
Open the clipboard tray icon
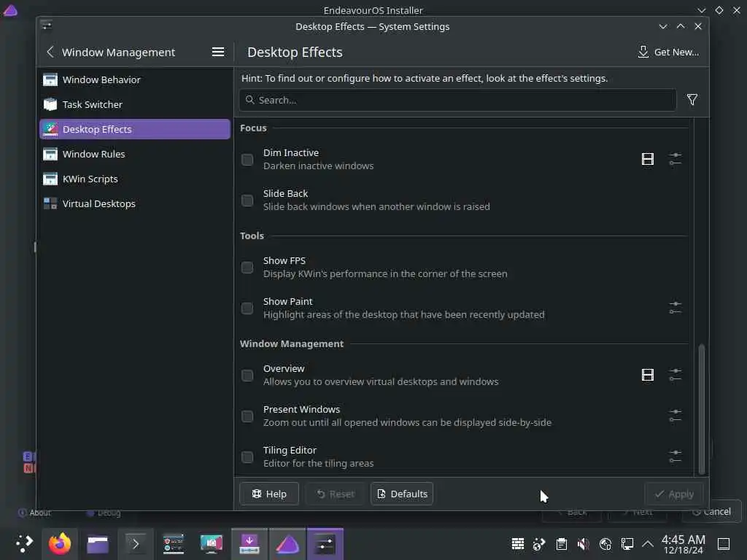pyautogui.click(x=561, y=544)
